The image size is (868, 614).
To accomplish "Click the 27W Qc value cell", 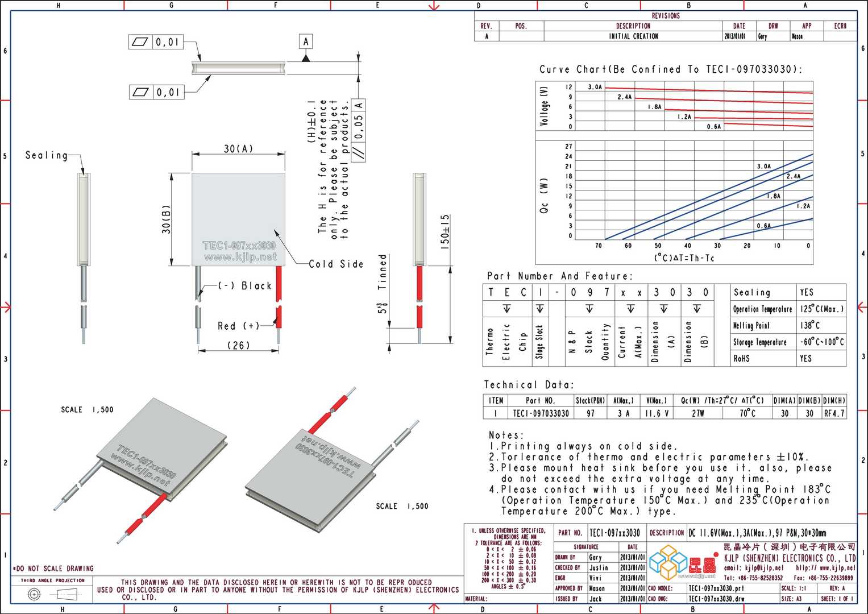I will tap(697, 413).
